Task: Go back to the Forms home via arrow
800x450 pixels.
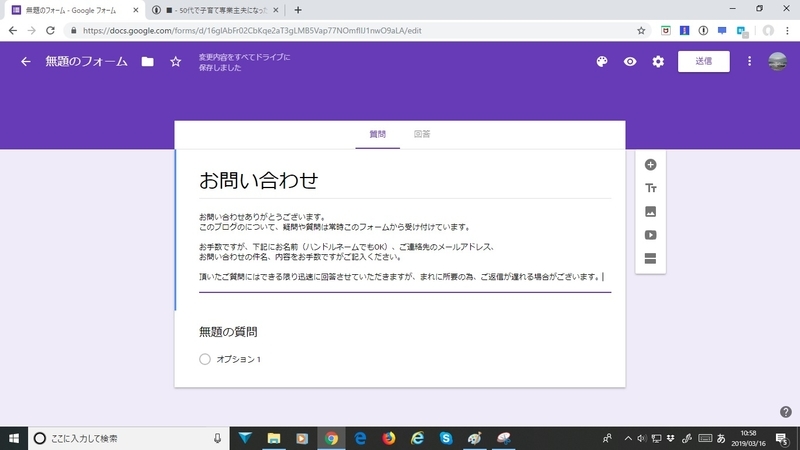Action: (x=26, y=62)
